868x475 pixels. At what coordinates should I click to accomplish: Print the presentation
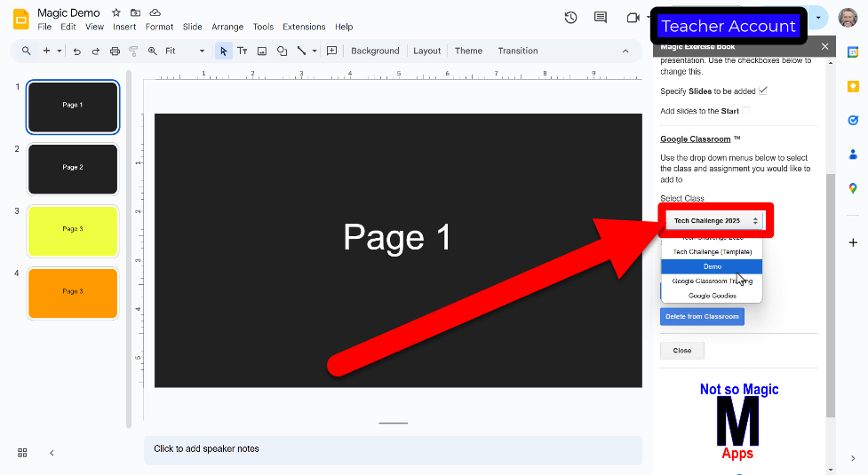pos(115,51)
